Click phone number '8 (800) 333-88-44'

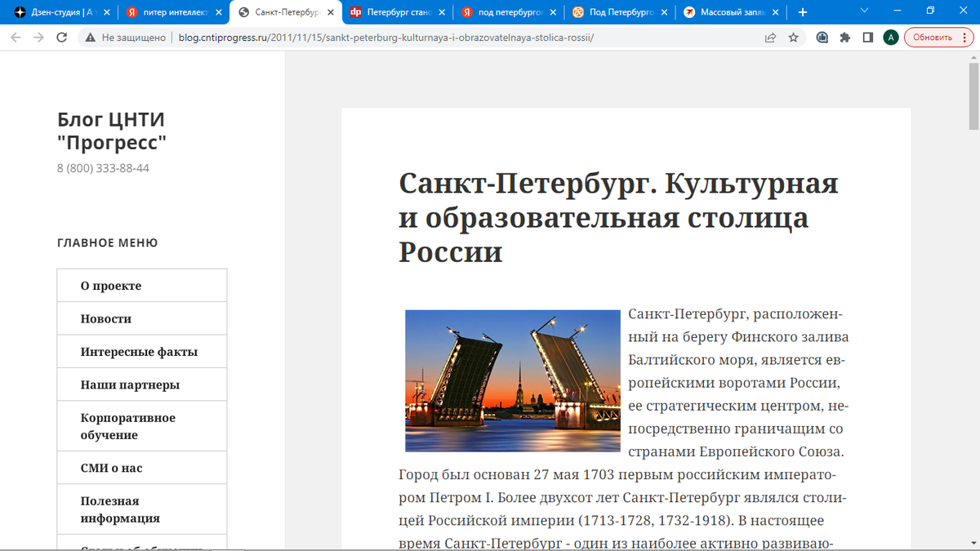103,168
